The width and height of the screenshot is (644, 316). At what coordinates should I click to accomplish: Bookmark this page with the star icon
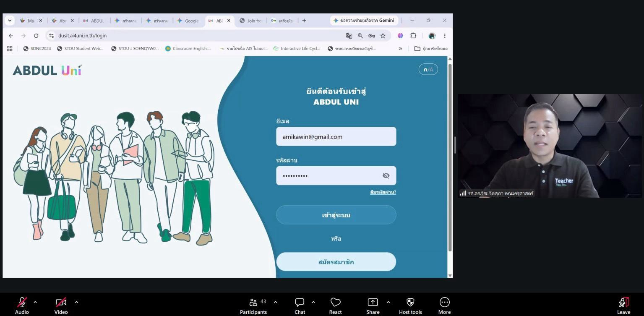coord(383,36)
